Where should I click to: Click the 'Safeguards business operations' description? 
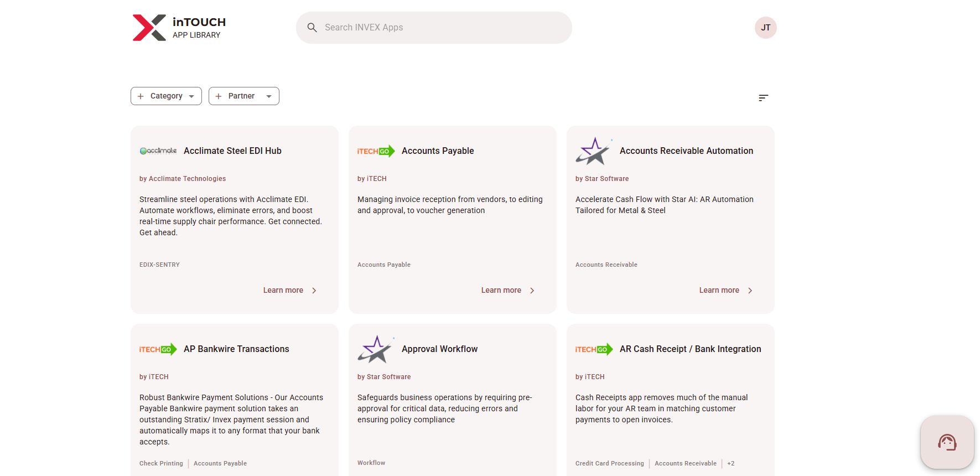(445, 408)
